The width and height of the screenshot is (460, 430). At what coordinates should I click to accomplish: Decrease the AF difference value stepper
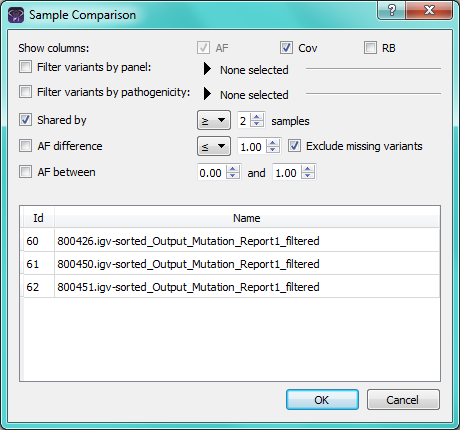pyautogui.click(x=273, y=150)
